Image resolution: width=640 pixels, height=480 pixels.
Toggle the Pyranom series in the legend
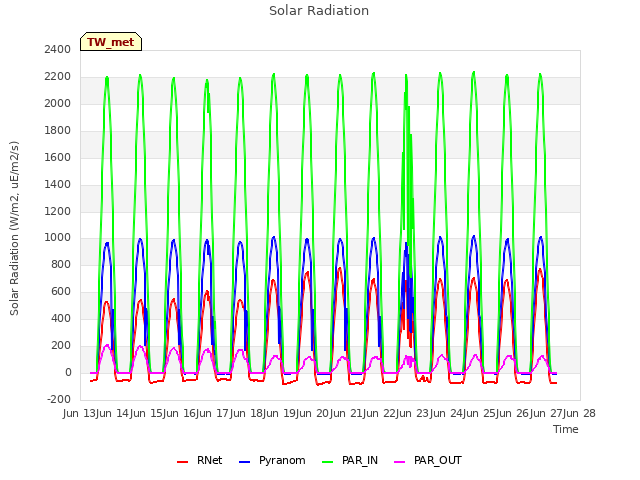tap(272, 460)
